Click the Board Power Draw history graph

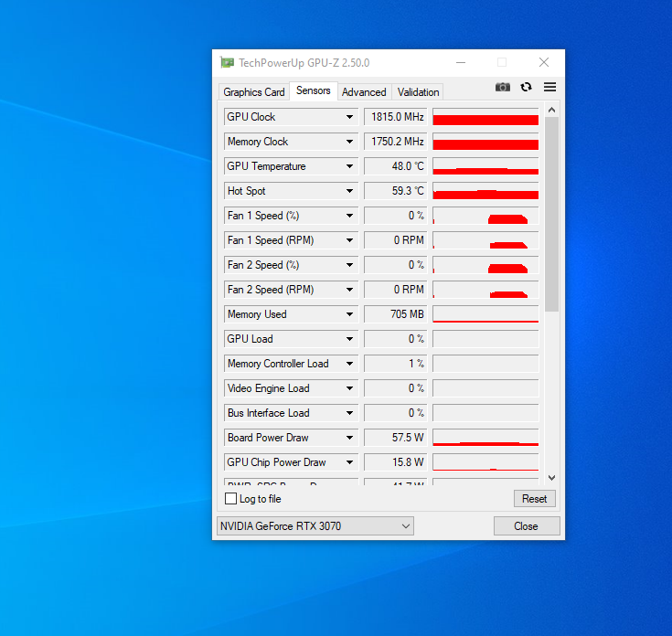(x=485, y=438)
